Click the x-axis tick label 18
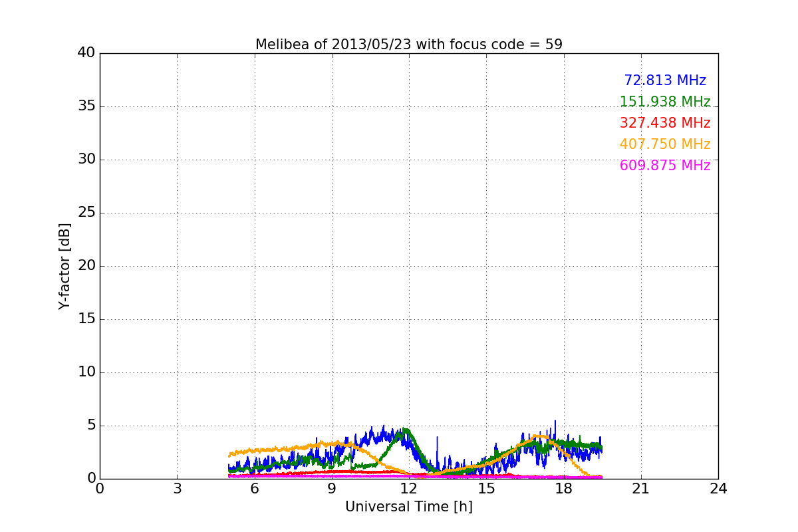 pyautogui.click(x=564, y=489)
